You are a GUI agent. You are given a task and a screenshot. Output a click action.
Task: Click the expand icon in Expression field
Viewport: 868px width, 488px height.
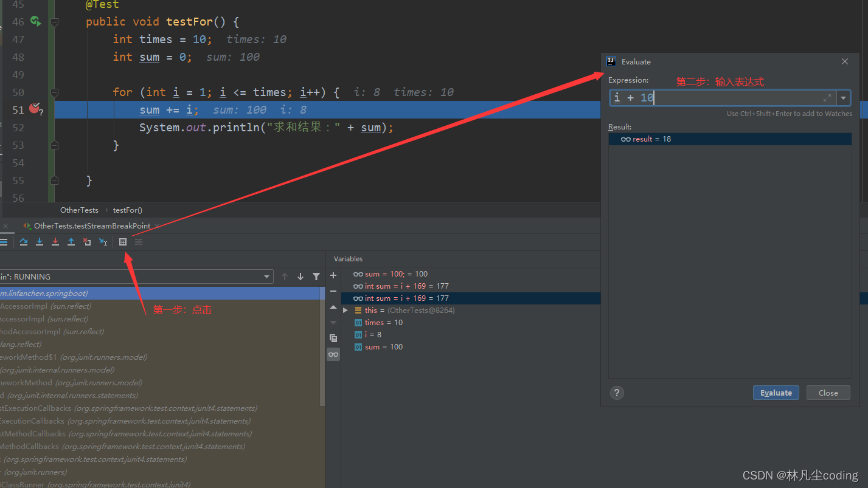[x=827, y=98]
